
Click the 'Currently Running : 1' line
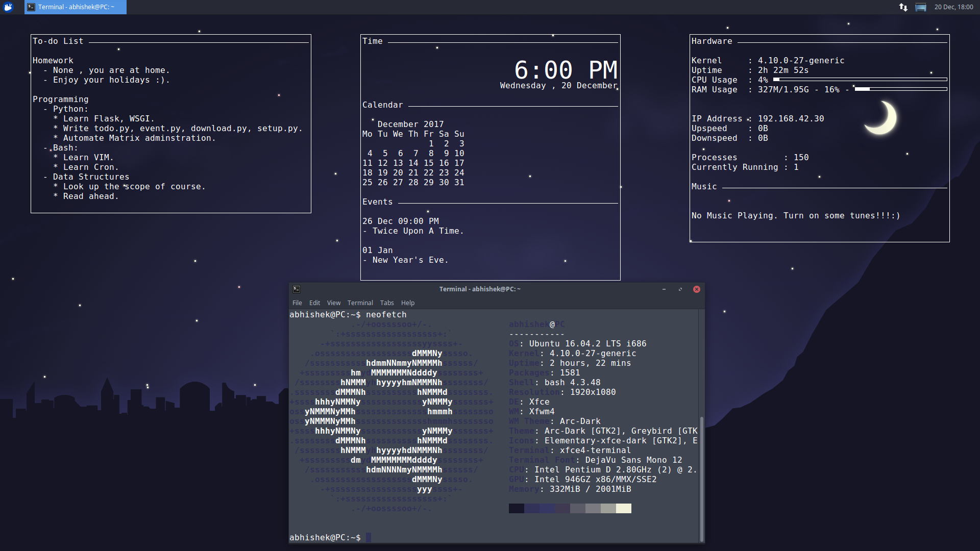coord(745,167)
